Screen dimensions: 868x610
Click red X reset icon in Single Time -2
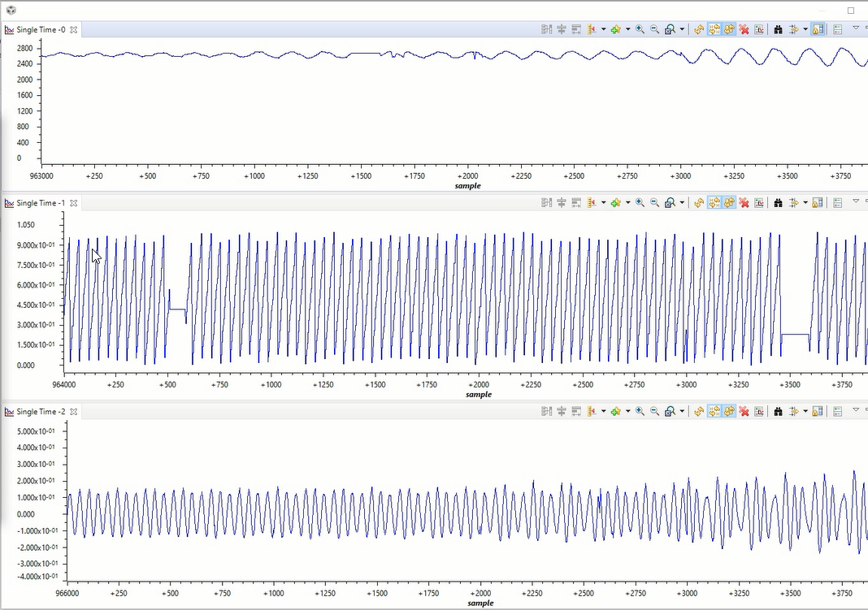coord(744,412)
